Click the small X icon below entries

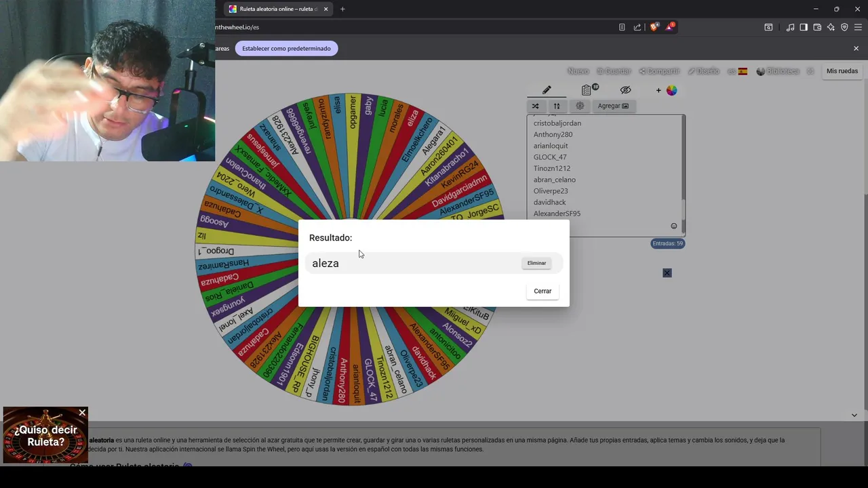(667, 272)
